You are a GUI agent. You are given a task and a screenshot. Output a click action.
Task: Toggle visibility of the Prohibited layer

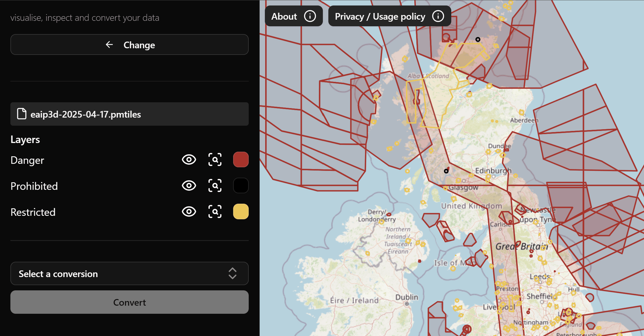coord(189,186)
